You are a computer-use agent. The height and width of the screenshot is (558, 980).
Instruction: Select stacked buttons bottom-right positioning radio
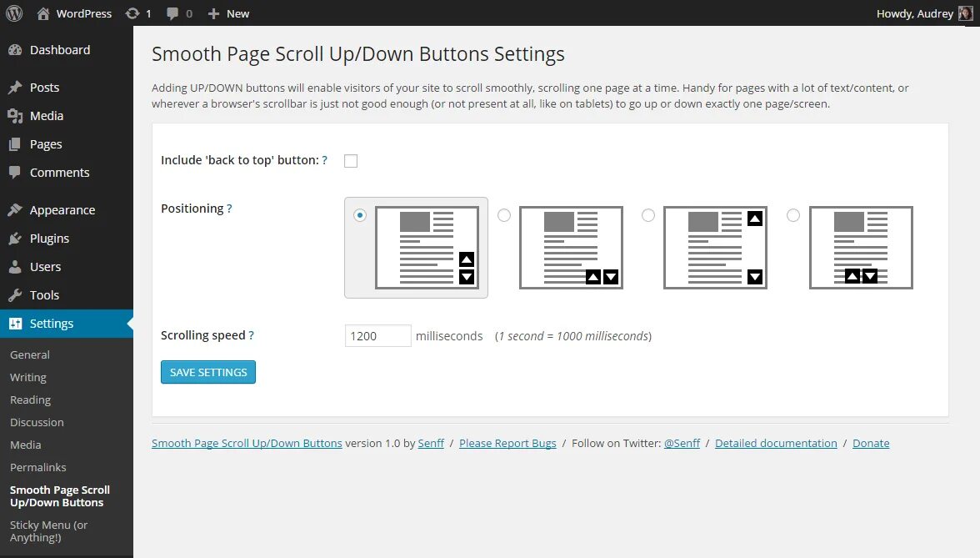pos(359,214)
